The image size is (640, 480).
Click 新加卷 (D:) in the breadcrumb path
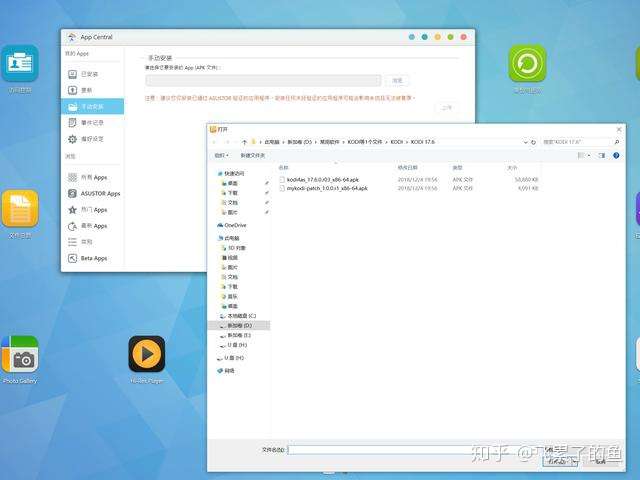point(299,142)
